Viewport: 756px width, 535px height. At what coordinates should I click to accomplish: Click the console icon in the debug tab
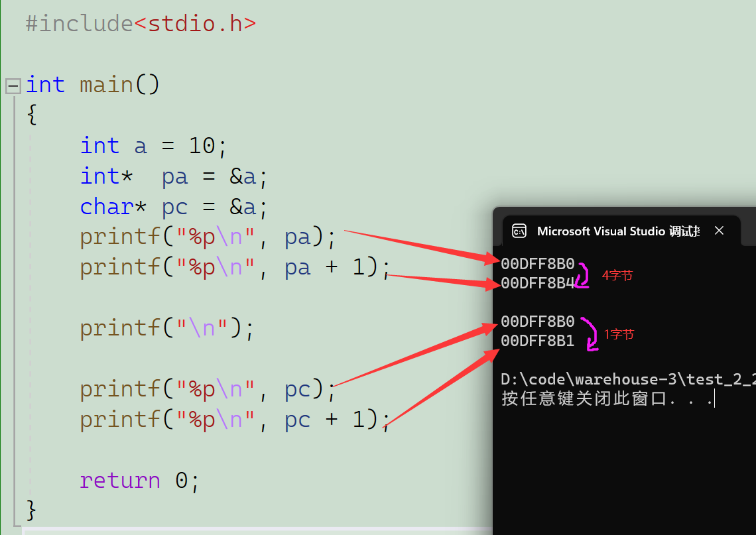519,231
